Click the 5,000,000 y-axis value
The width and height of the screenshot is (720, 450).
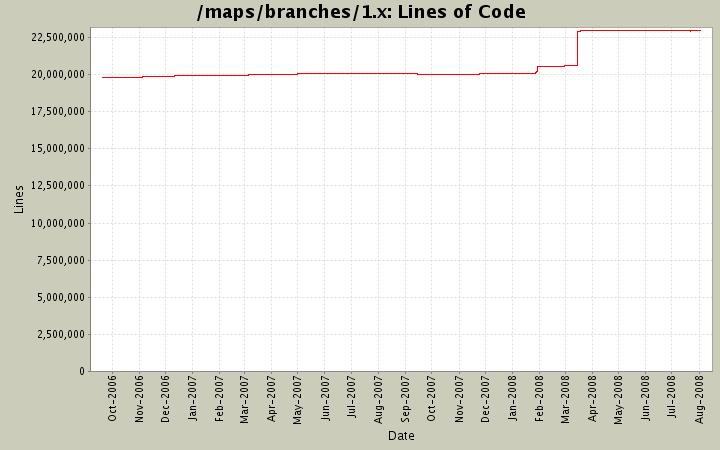coord(61,298)
